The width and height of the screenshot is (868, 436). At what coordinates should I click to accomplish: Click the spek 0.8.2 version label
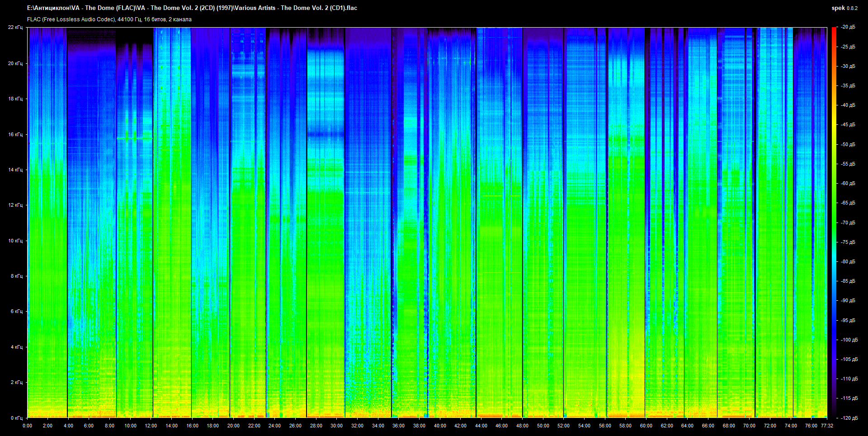coord(844,8)
